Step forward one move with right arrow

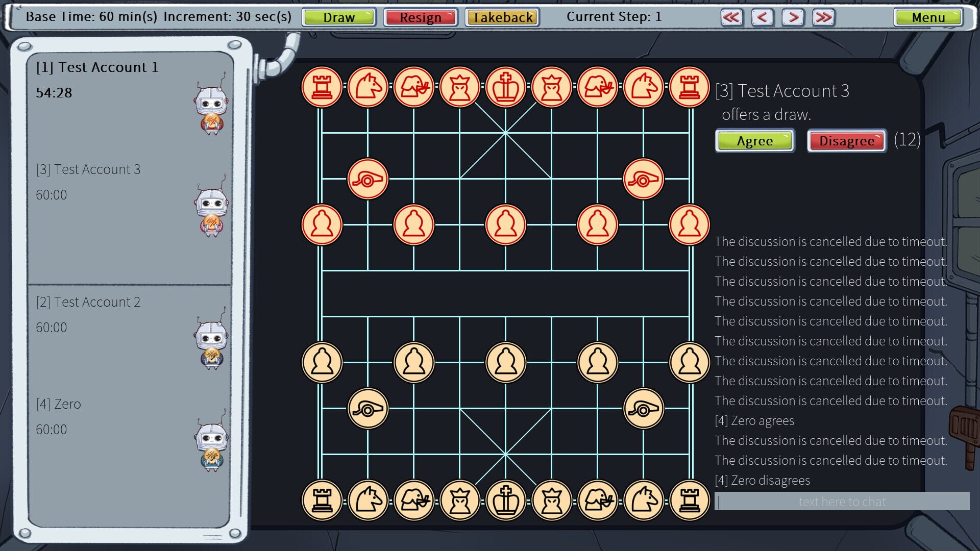click(793, 17)
